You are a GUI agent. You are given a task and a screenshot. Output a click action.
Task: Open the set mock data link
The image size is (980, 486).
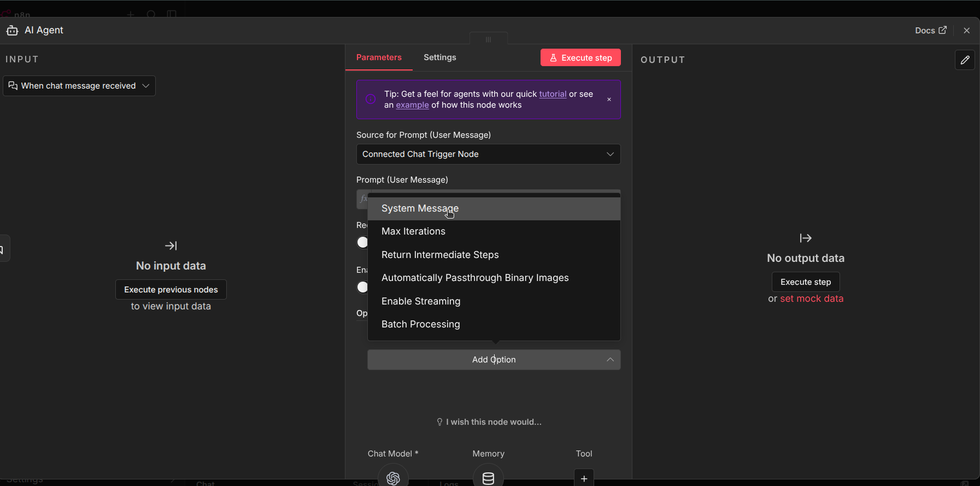click(x=812, y=298)
